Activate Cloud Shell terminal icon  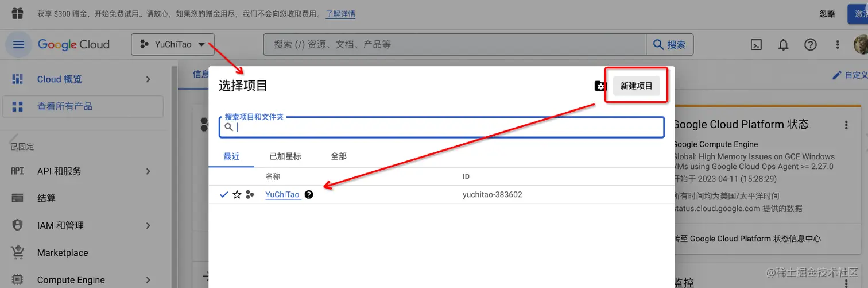pyautogui.click(x=757, y=44)
